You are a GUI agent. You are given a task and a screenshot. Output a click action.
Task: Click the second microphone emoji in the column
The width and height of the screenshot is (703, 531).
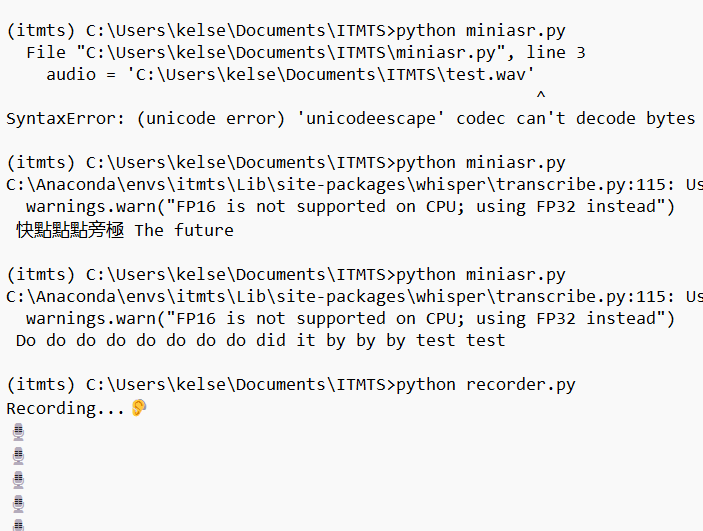coord(17,456)
